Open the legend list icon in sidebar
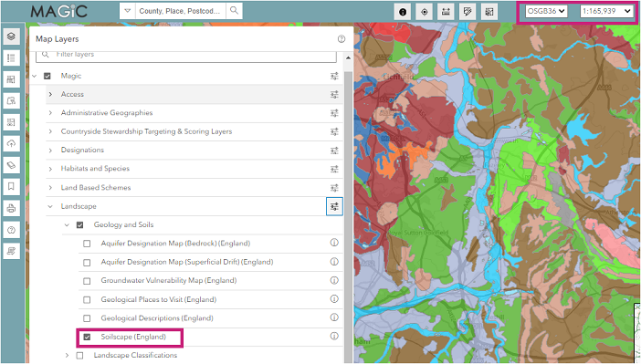Screen dimensions: 641x364 (x=11, y=58)
